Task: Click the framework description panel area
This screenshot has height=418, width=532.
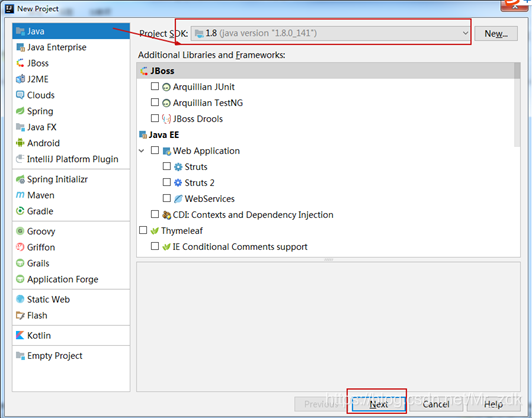Action: [328, 326]
